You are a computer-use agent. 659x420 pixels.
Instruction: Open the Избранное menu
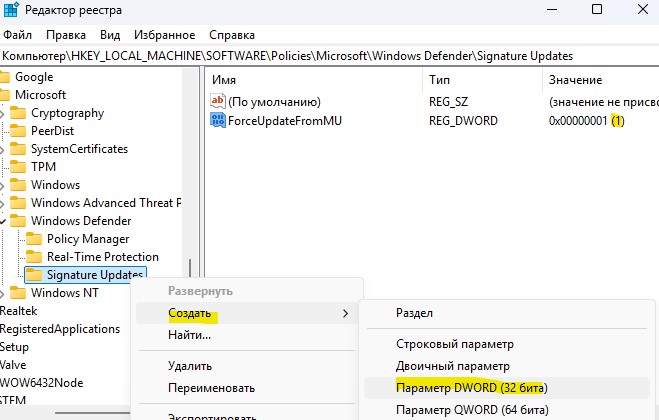coord(164,35)
